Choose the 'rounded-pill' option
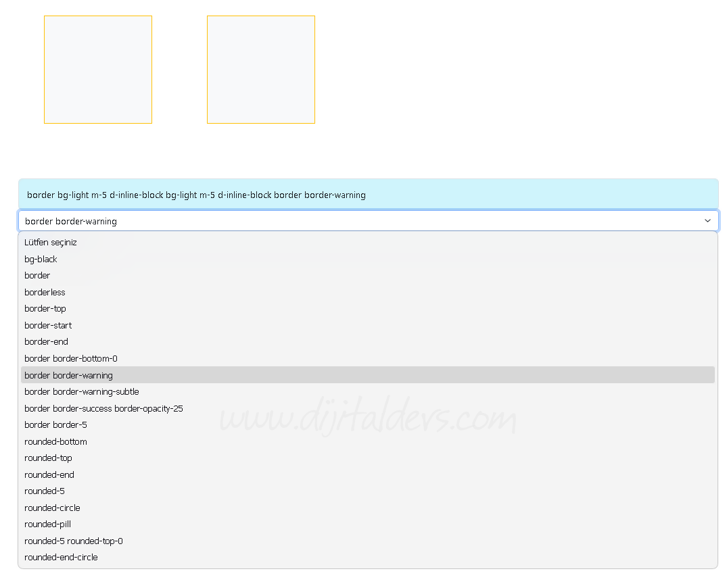This screenshot has height=588, width=727. (x=48, y=524)
